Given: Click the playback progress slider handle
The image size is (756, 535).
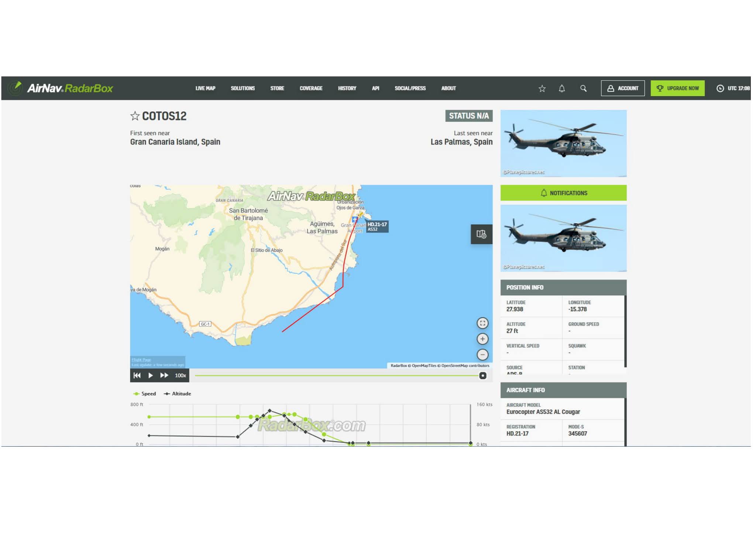Looking at the screenshot, I should click(x=482, y=375).
